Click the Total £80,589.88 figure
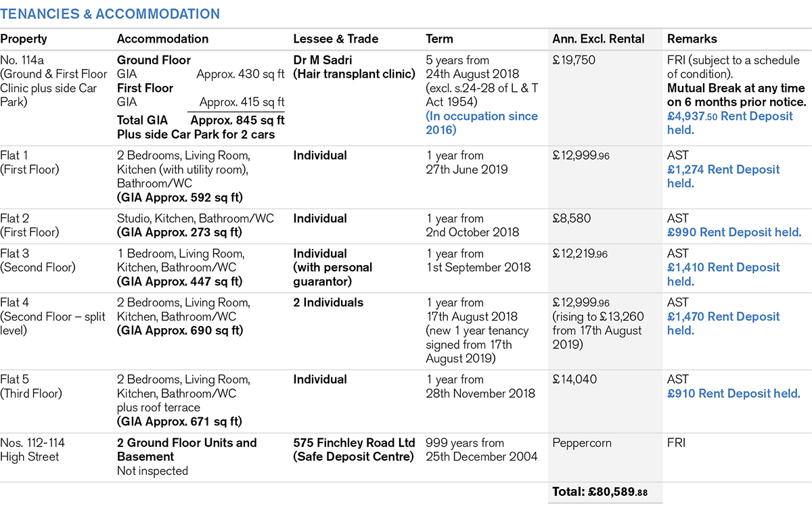This screenshot has width=812, height=510. [600, 492]
